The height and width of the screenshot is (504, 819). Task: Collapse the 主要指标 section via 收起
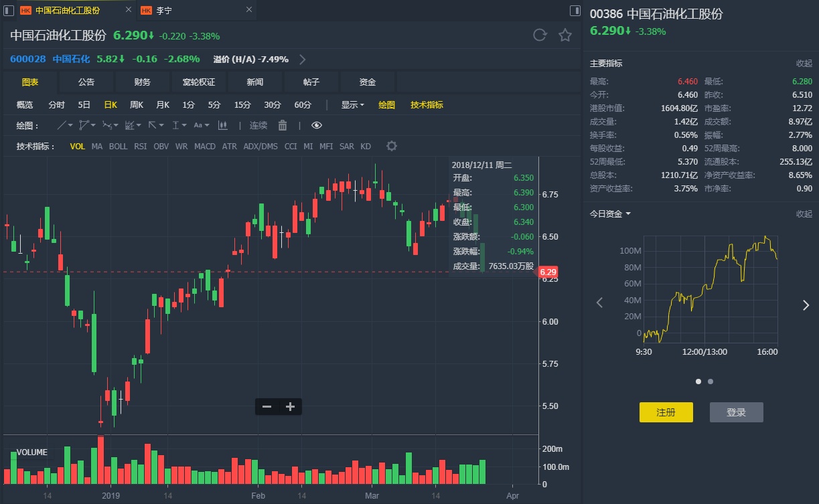click(804, 63)
